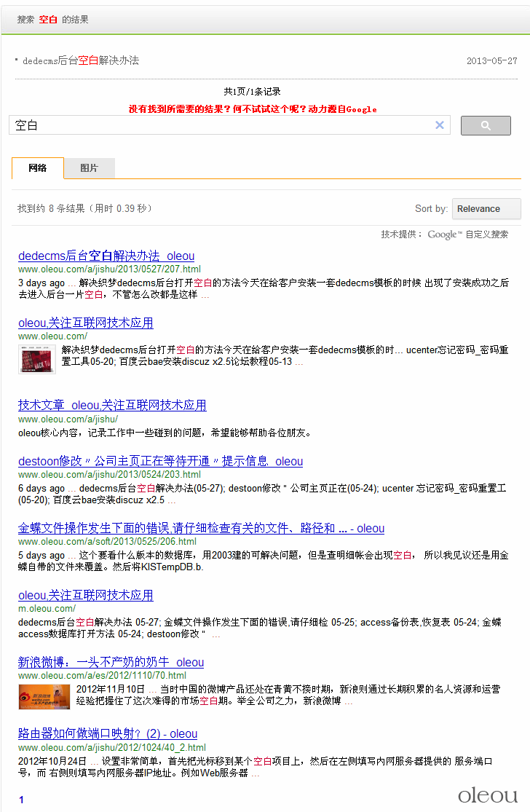
Task: Open the 金蝶文件操作发生下面的错误 result
Action: pyautogui.click(x=201, y=528)
